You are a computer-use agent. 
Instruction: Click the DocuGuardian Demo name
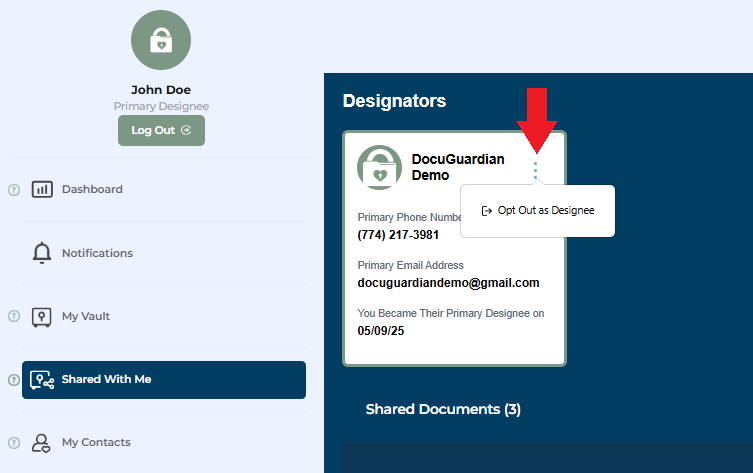(458, 167)
